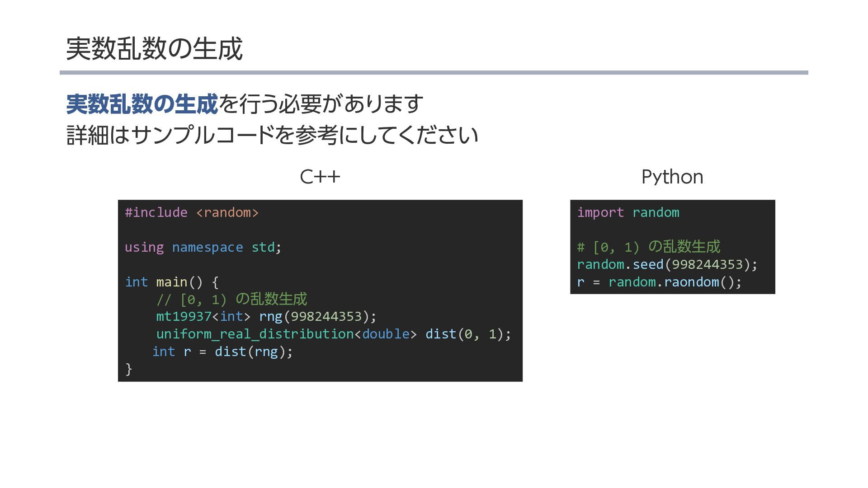
Task: Click the Python heading label
Action: (x=672, y=177)
